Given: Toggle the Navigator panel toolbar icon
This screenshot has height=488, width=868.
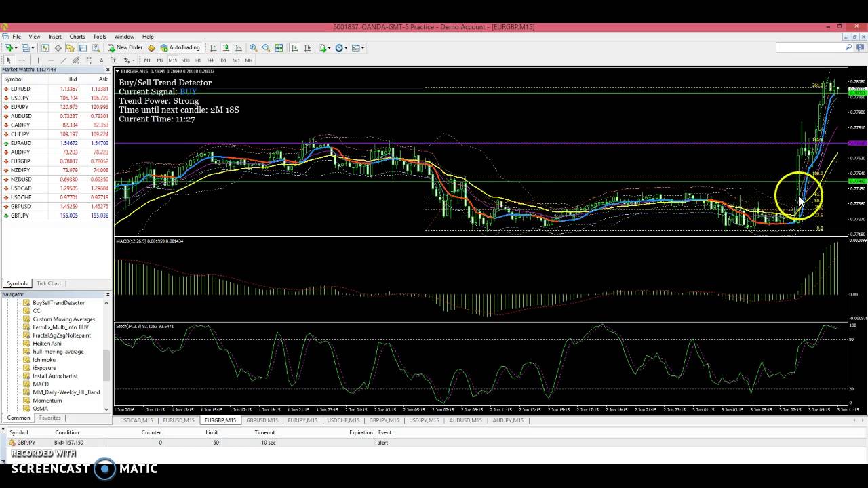Looking at the screenshot, I should pos(71,48).
